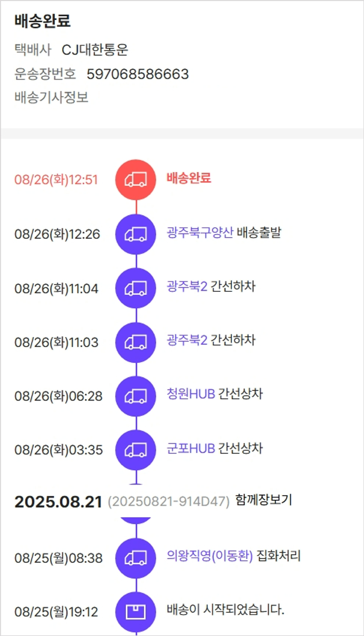364x636 pixels.
Task: Open the 광주북구양산 location link
Action: tap(200, 233)
